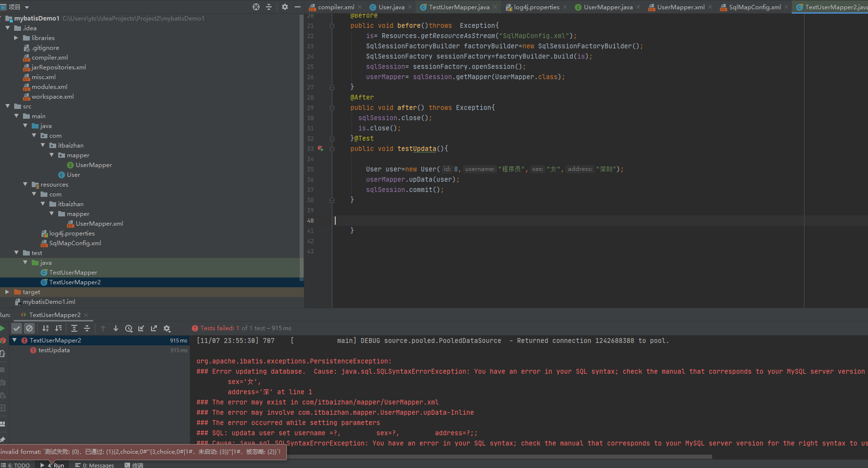
Task: Open Project panel gear settings
Action: coord(285,7)
